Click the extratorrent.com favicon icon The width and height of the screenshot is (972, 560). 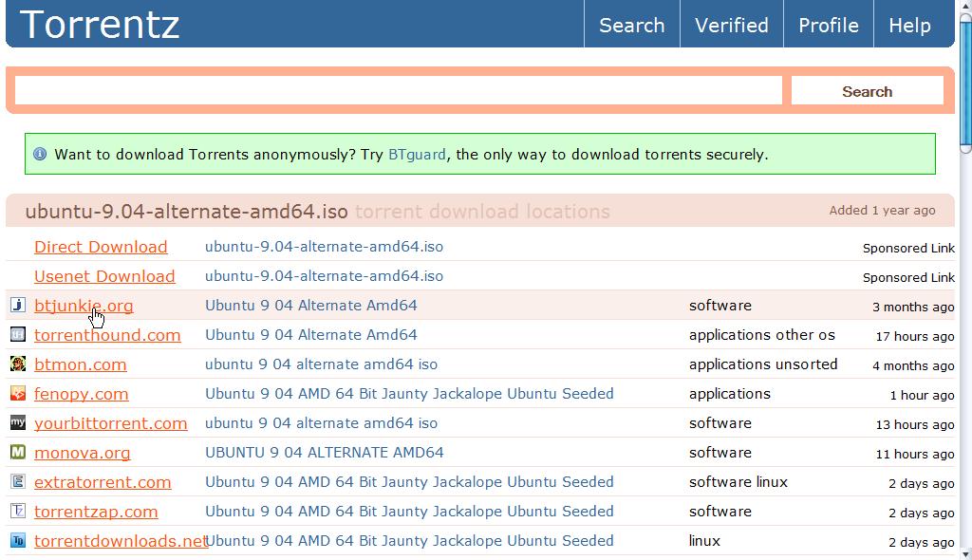click(x=17, y=482)
